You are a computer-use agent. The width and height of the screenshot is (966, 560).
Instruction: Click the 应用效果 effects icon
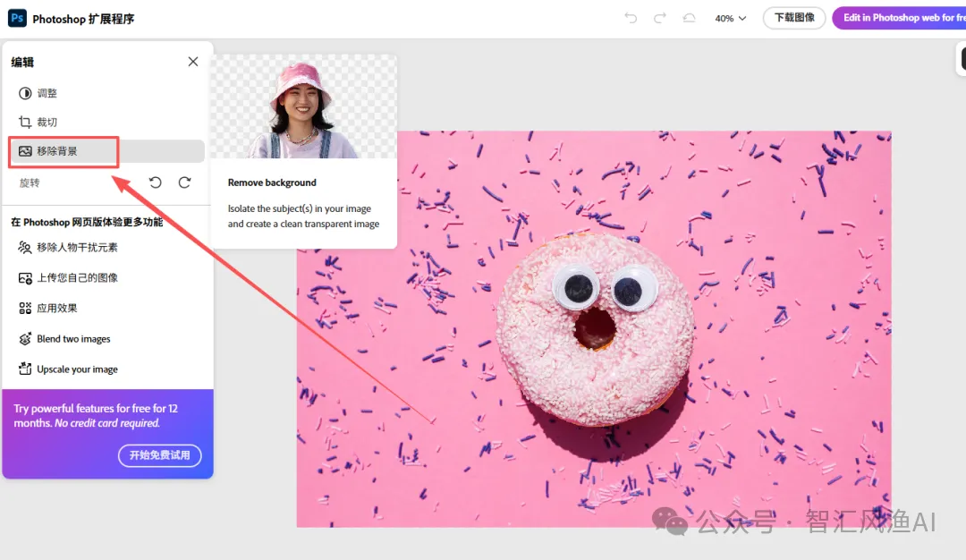(25, 308)
